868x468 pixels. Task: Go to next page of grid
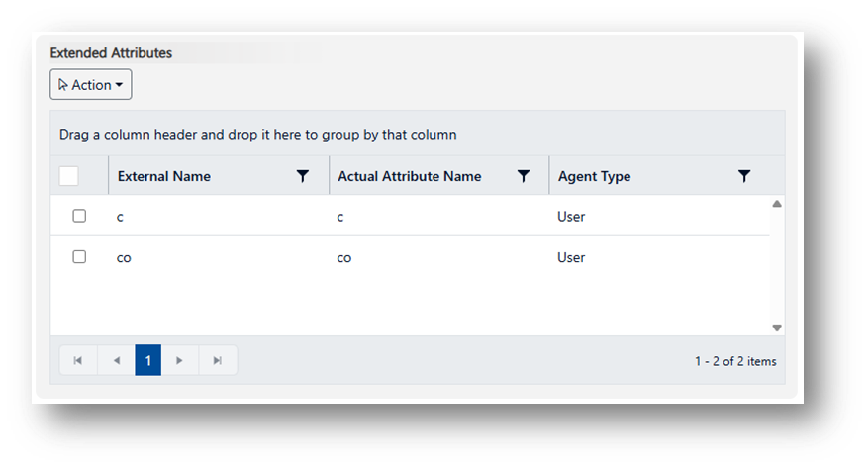(x=179, y=361)
